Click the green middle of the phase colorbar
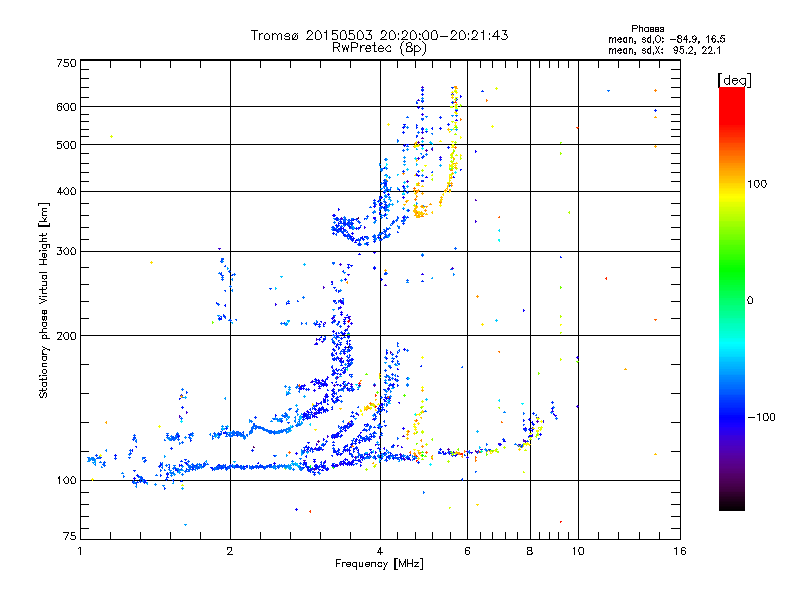The width and height of the screenshot is (800, 600). point(732,270)
